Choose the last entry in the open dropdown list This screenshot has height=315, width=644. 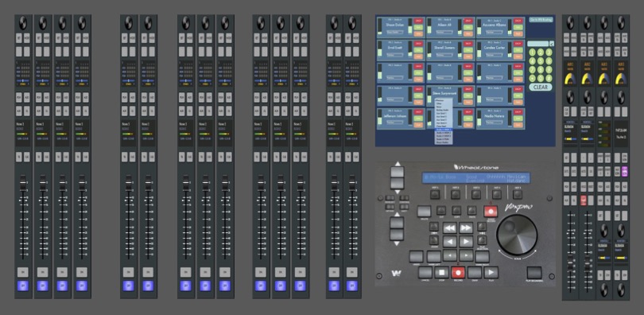point(444,142)
